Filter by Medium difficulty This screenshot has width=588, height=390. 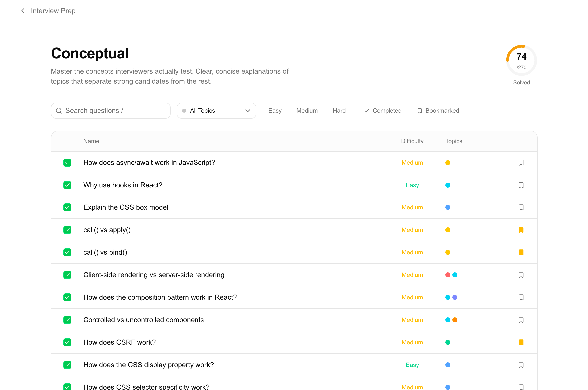[307, 111]
